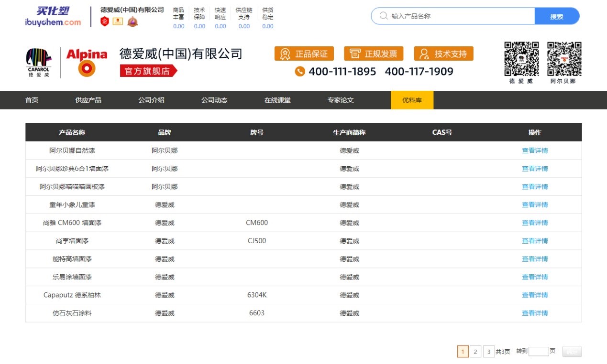Go to pagination page 3
607x364 pixels.
[x=488, y=352]
